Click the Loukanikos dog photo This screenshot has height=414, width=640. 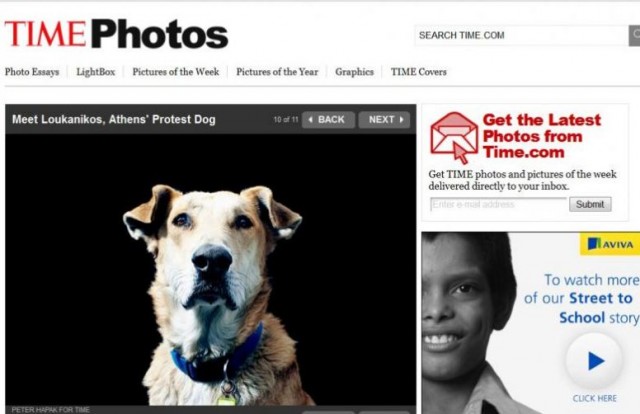click(211, 269)
